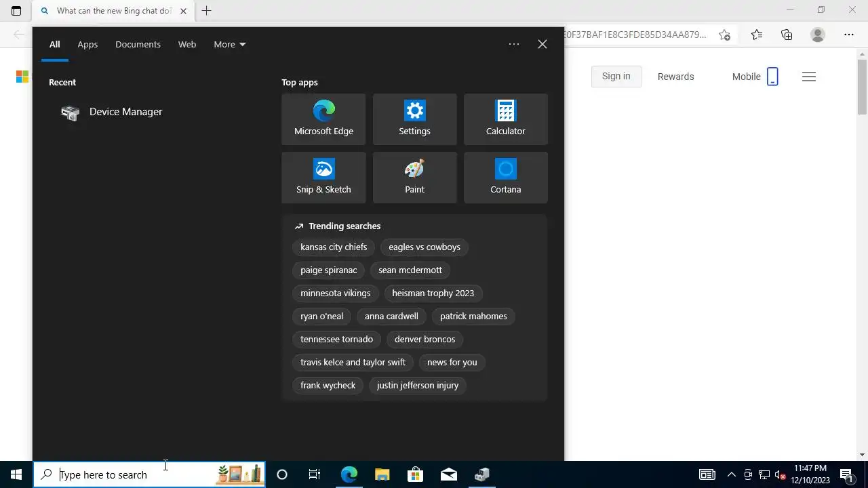This screenshot has width=868, height=488.
Task: Click the Edge address bar URL
Action: pyautogui.click(x=636, y=35)
